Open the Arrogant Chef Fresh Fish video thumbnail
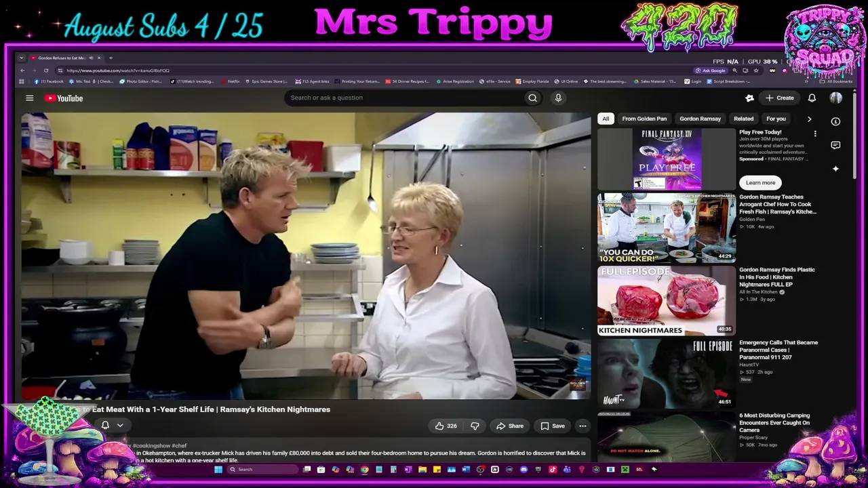Viewport: 868px width, 488px height. (667, 228)
